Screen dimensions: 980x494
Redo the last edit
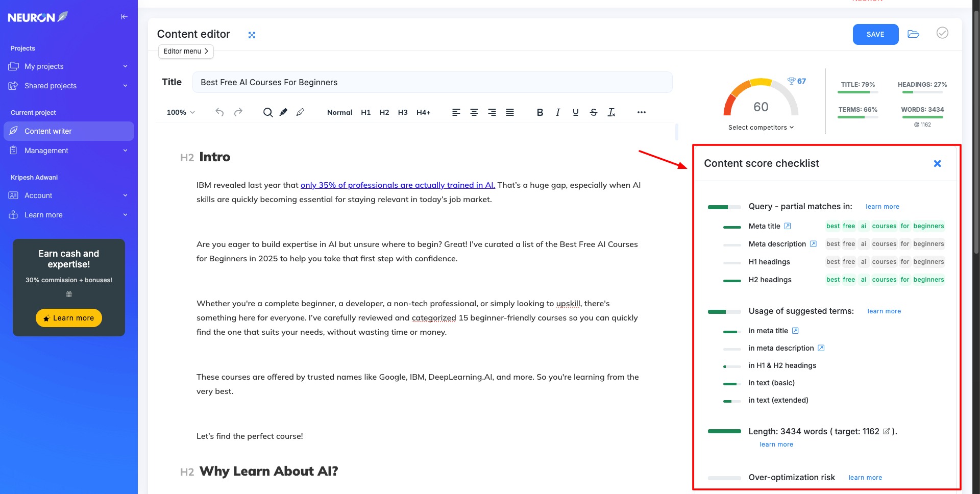[x=238, y=112]
